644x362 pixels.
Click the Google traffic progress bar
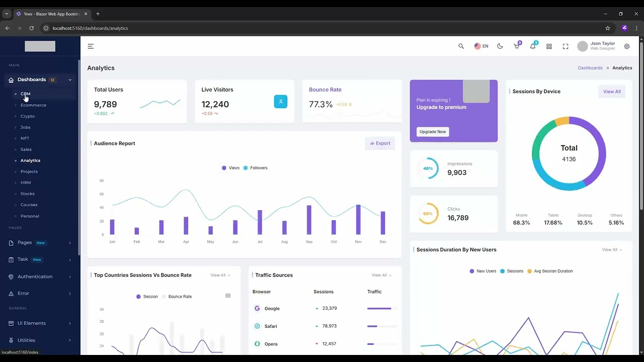click(x=382, y=308)
